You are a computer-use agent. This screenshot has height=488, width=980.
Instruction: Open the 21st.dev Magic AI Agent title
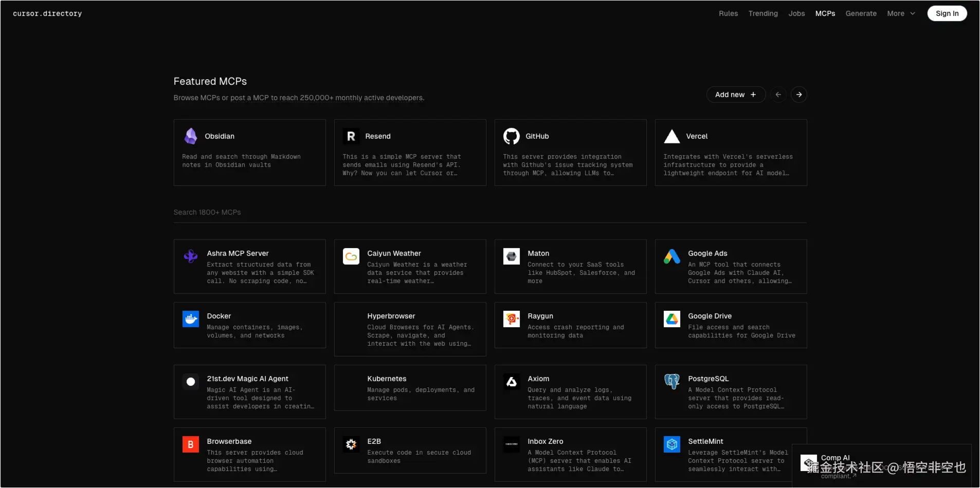coord(247,379)
